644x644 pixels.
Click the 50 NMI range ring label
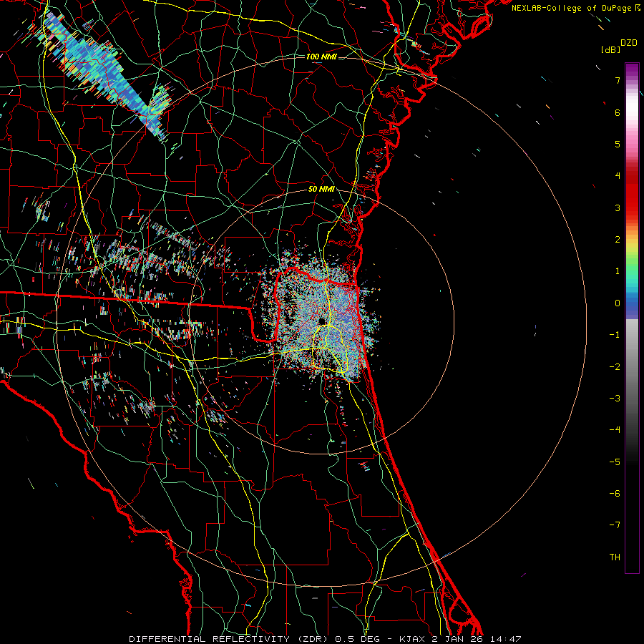[321, 189]
